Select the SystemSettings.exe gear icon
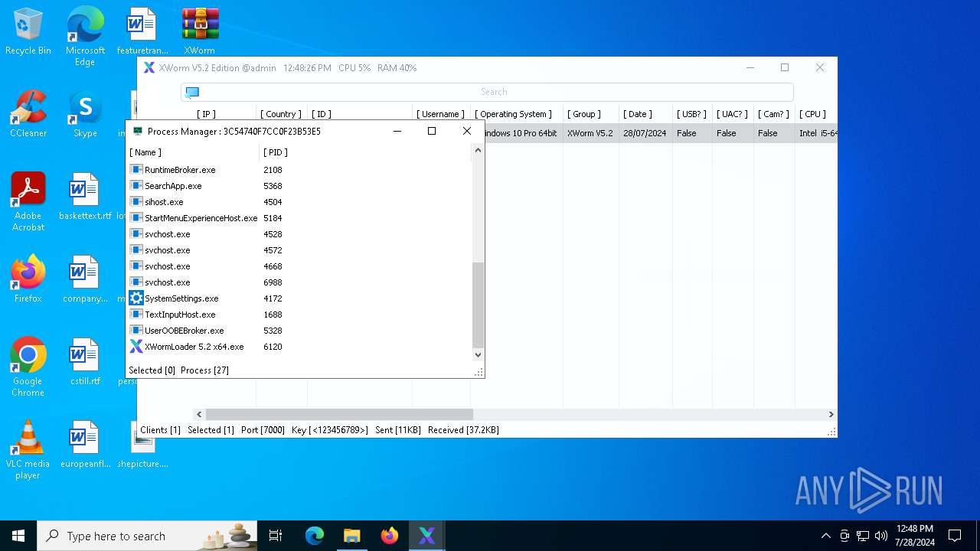Viewport: 980px width, 551px height. [136, 298]
